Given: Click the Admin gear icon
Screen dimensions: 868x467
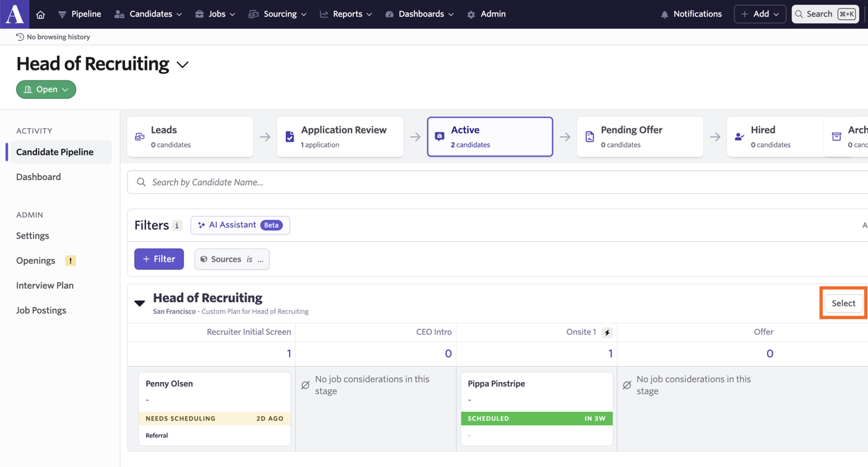Looking at the screenshot, I should click(x=471, y=14).
